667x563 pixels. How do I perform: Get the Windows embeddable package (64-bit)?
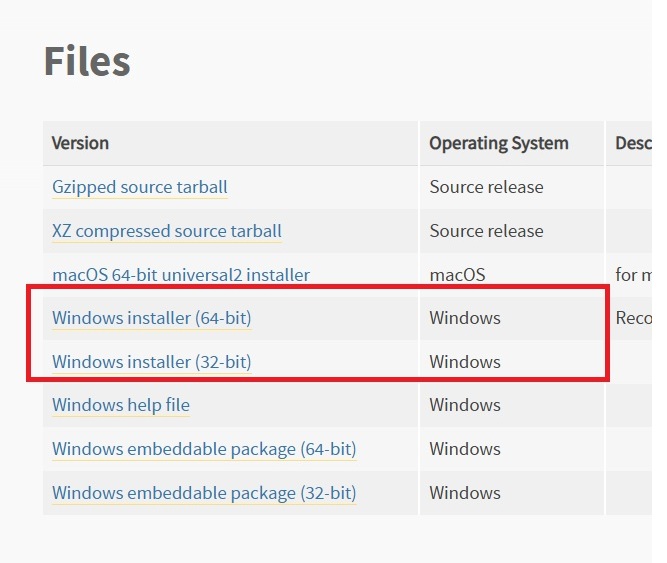tap(204, 449)
